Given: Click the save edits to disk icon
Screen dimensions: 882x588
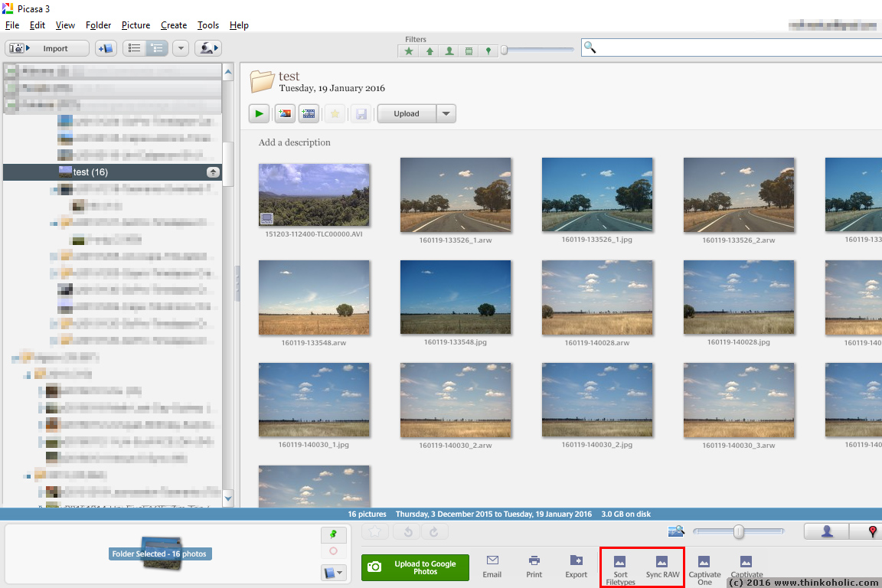Looking at the screenshot, I should (361, 113).
